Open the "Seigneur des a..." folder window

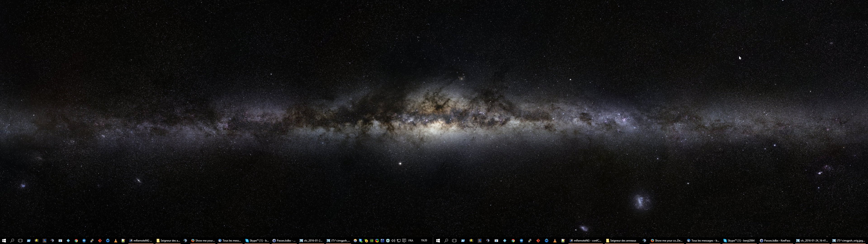168,241
